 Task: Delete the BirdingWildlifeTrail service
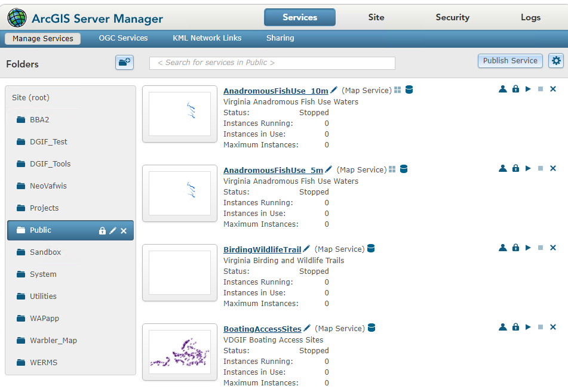553,248
